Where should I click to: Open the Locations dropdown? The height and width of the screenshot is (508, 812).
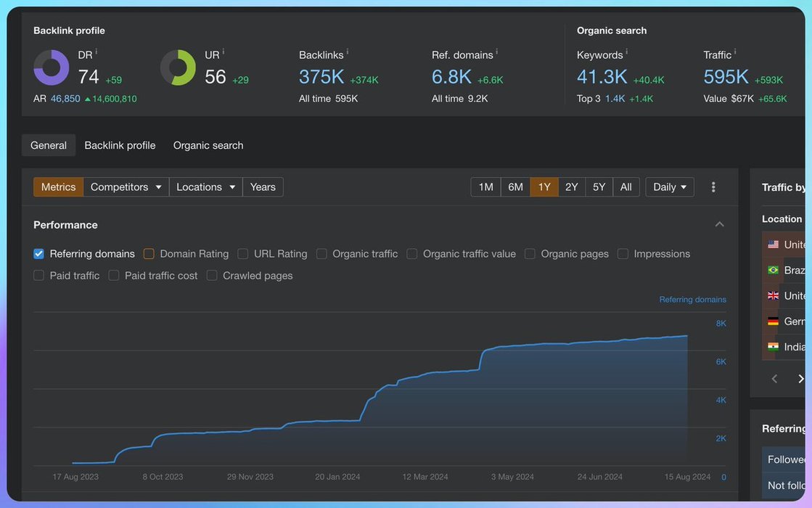tap(205, 187)
